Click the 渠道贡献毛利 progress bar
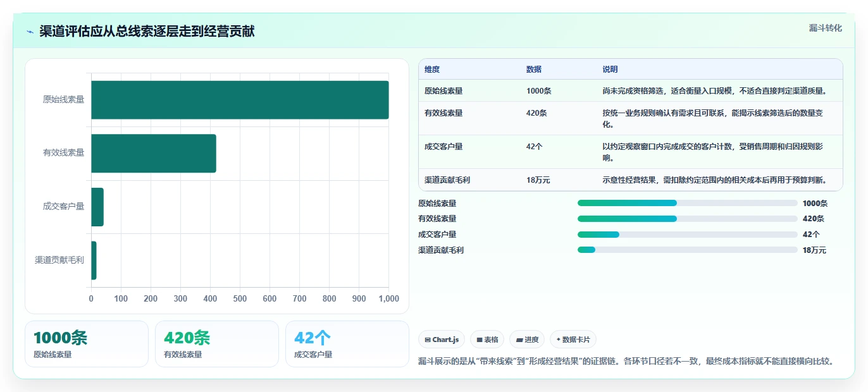This screenshot has height=392, width=868. coord(687,250)
